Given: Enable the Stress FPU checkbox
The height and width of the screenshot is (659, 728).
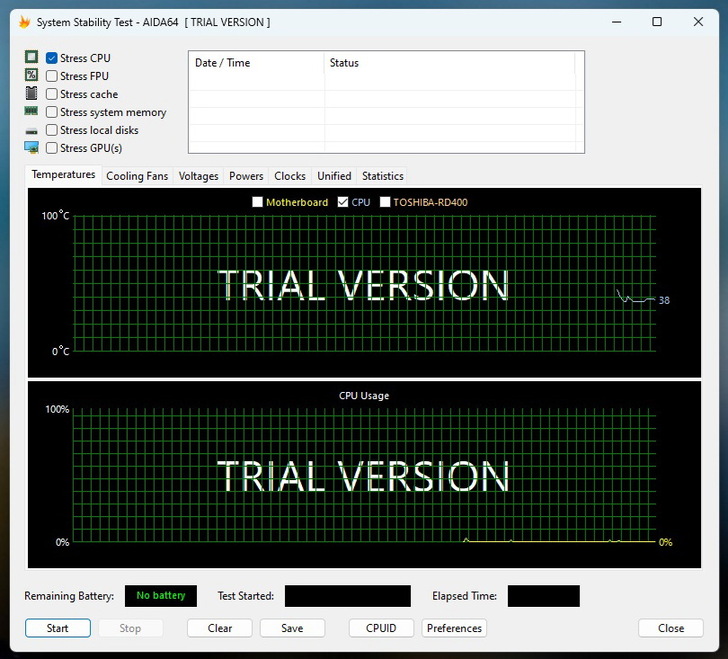Looking at the screenshot, I should point(52,76).
